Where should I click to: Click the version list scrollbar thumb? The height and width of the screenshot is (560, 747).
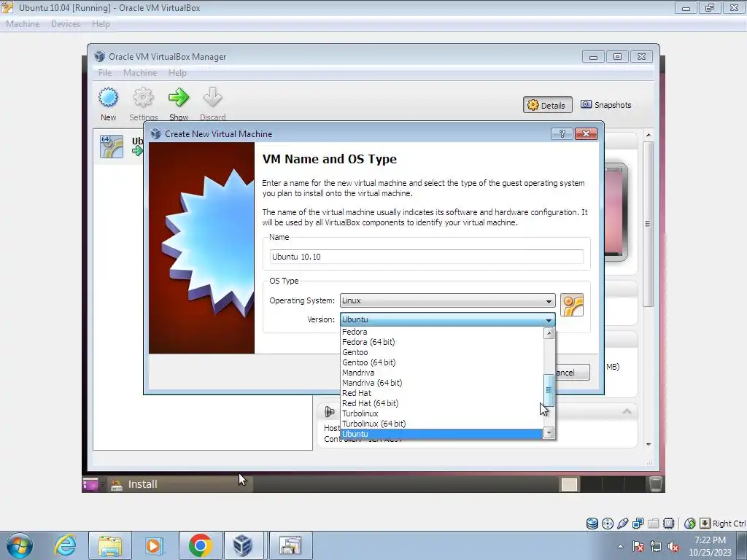coord(549,390)
